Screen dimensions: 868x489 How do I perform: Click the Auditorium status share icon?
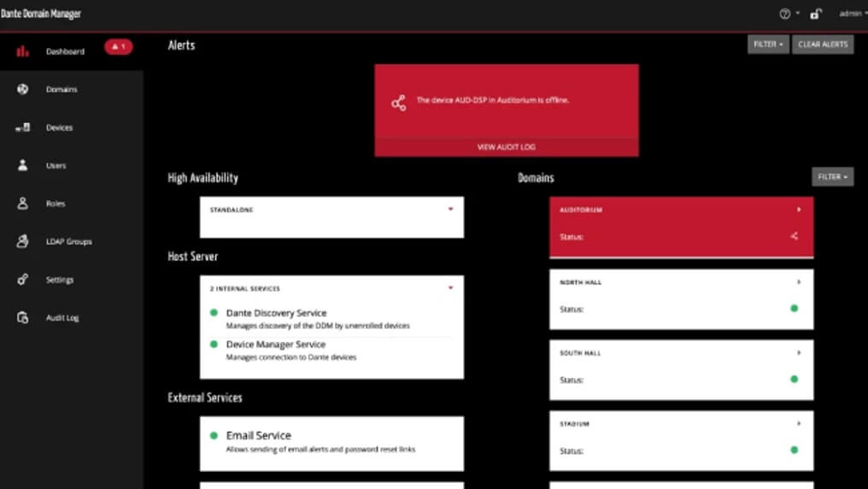point(795,236)
